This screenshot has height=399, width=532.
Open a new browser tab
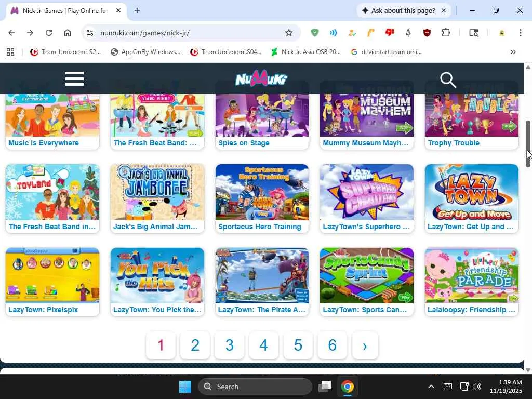(x=137, y=10)
